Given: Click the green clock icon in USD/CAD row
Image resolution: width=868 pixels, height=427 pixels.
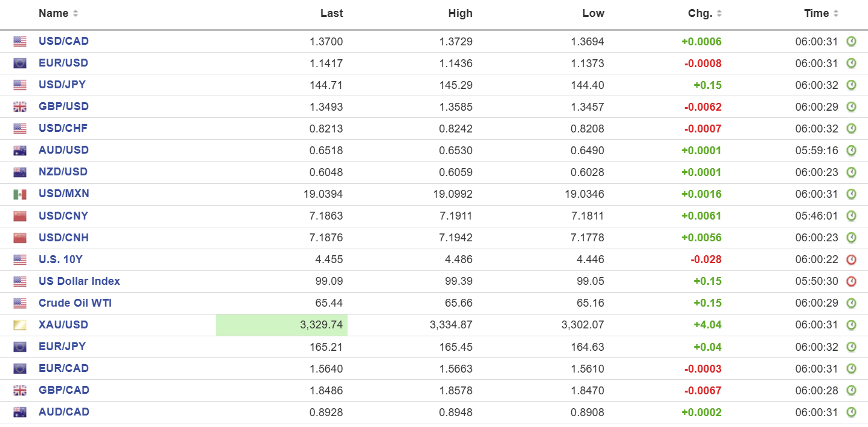Looking at the screenshot, I should pos(851,42).
